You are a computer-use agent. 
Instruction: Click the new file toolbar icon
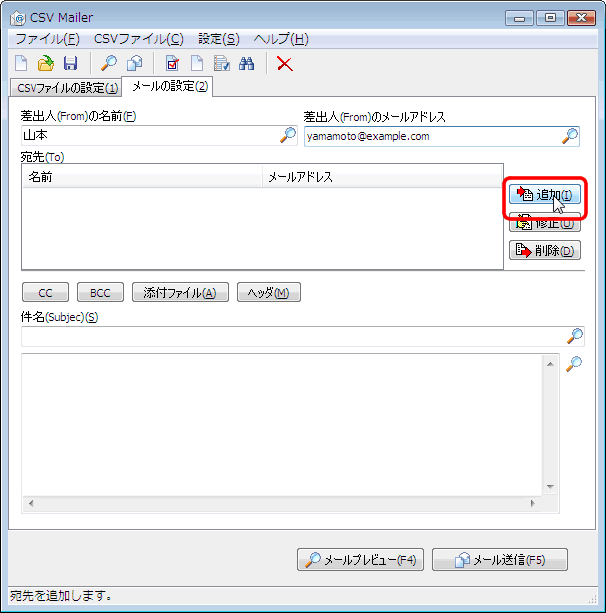pos(22,64)
